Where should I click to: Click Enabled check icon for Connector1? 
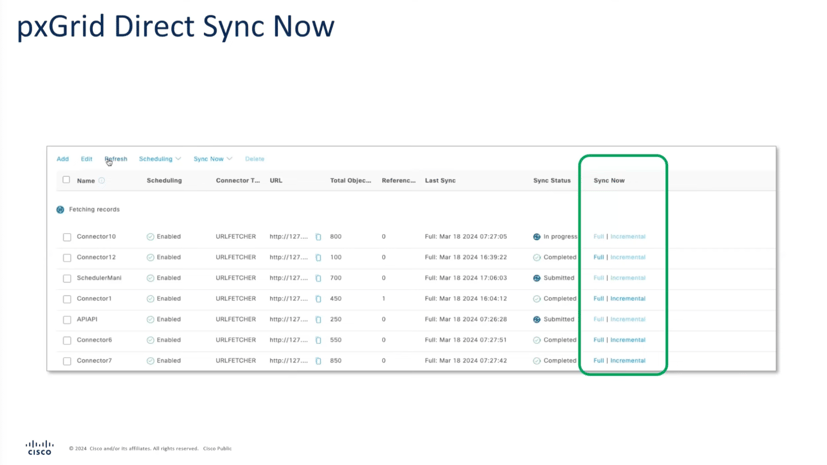point(150,299)
